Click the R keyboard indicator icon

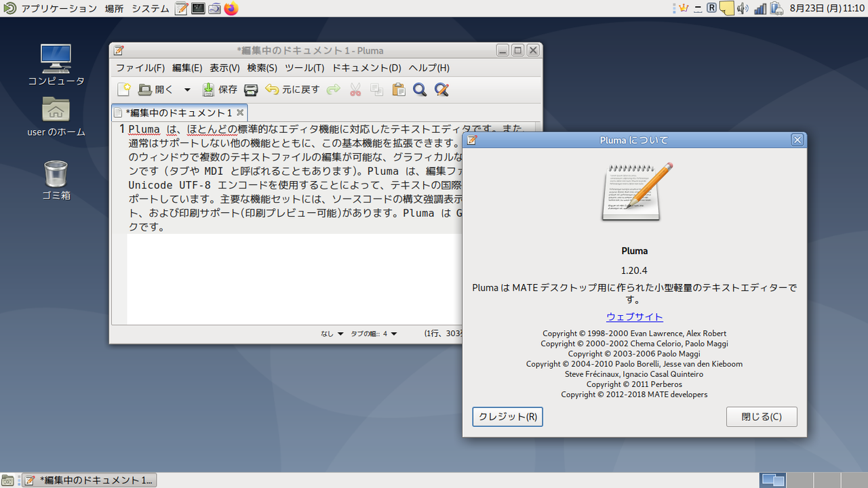[712, 9]
